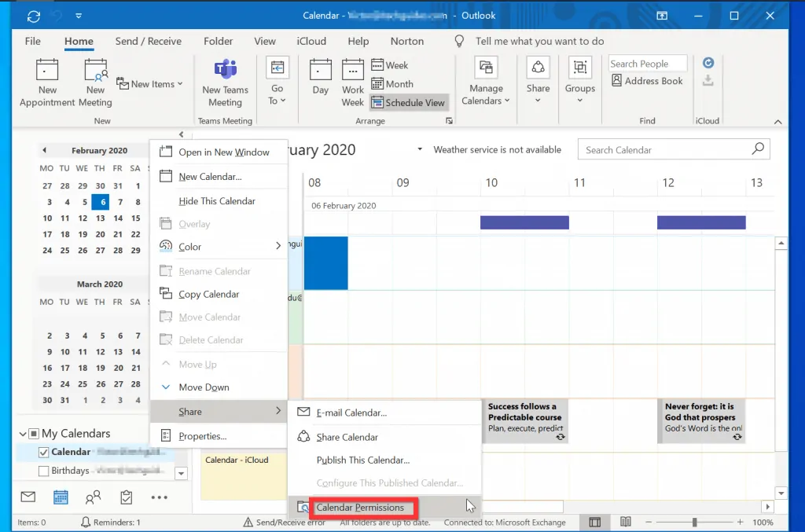805x532 pixels.
Task: Adjust the zoom slider in the status bar
Action: click(695, 521)
